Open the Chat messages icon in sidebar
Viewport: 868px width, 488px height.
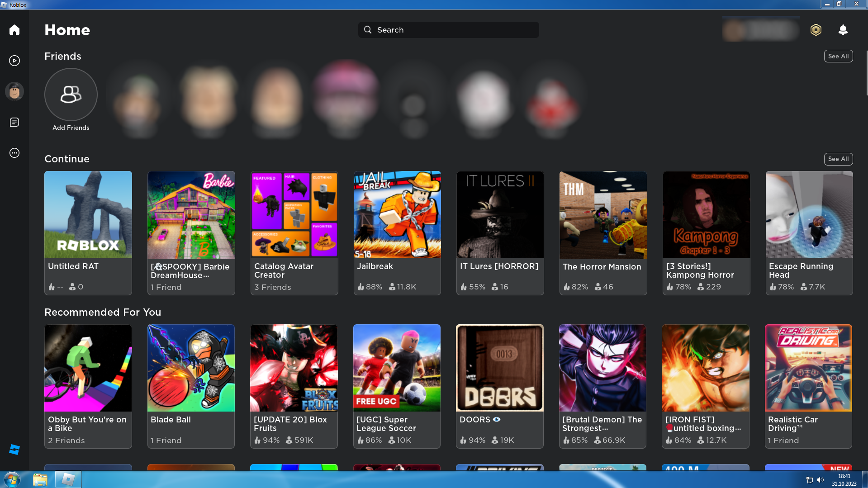(x=14, y=122)
